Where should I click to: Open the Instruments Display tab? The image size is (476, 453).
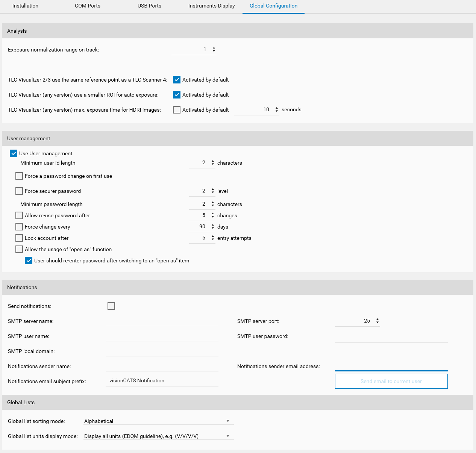click(x=211, y=6)
